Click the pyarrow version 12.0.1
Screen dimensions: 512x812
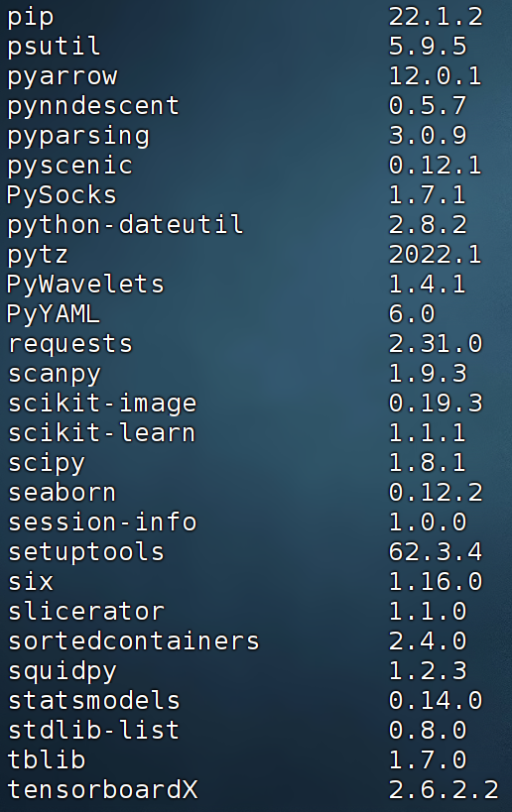[x=436, y=75]
